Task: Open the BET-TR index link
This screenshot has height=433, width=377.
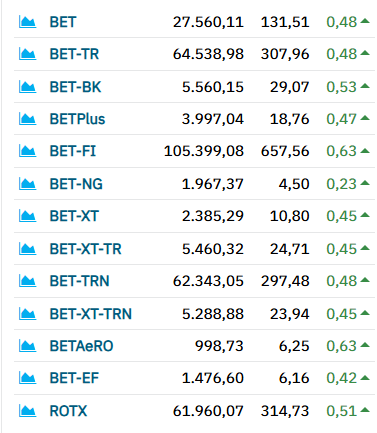Action: coord(74,54)
